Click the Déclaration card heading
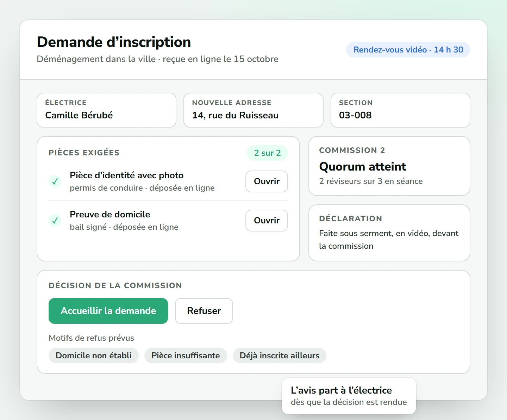The image size is (507, 420). [x=351, y=218]
